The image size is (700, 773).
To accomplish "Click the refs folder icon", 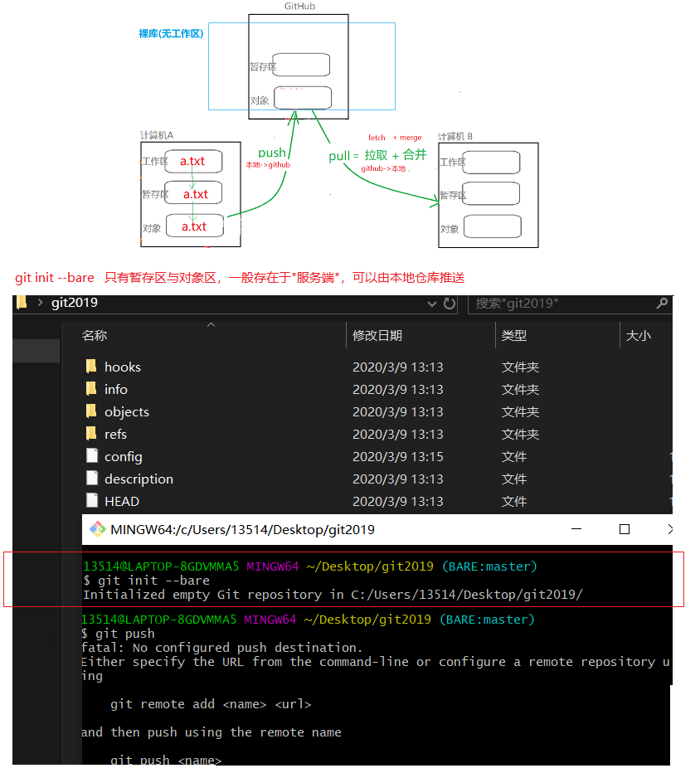I will point(92,434).
